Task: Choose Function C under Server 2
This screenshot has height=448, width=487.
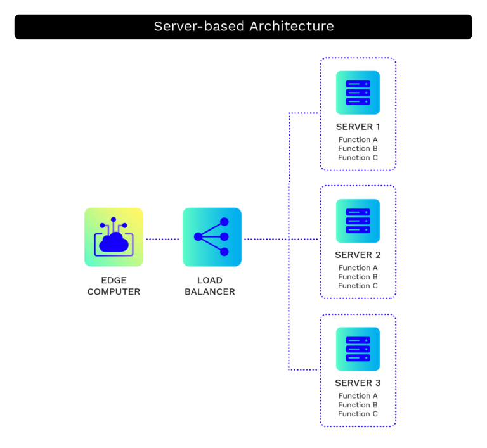Action: [x=358, y=286]
